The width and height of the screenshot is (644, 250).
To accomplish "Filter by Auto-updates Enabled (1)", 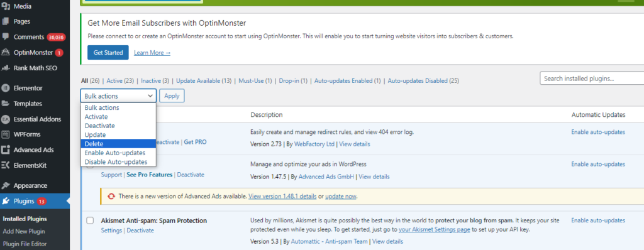I will click(347, 81).
